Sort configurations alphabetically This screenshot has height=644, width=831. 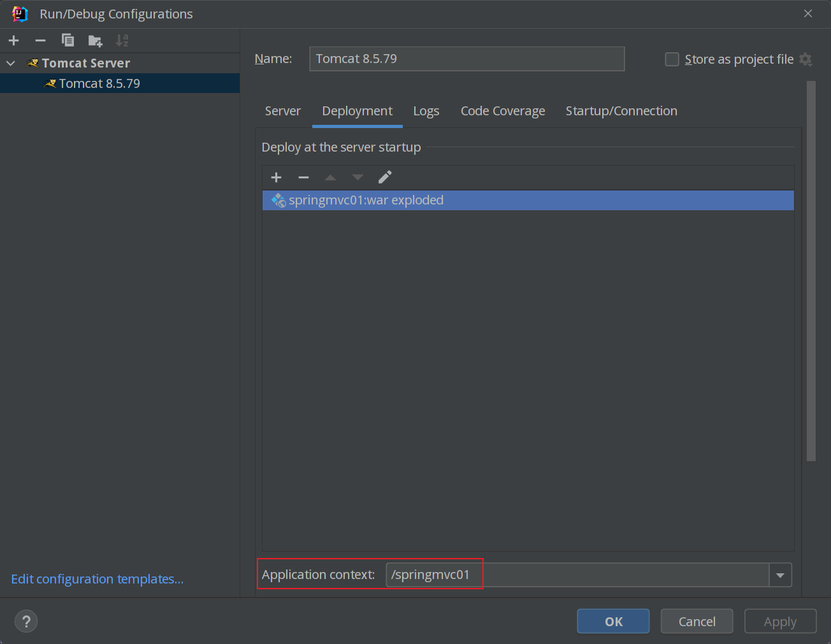[x=122, y=41]
